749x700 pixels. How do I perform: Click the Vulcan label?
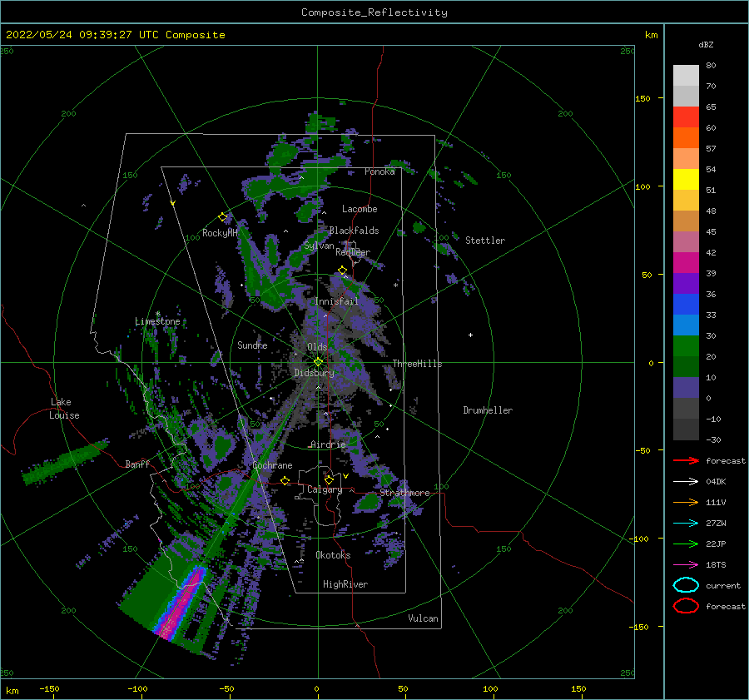click(424, 618)
